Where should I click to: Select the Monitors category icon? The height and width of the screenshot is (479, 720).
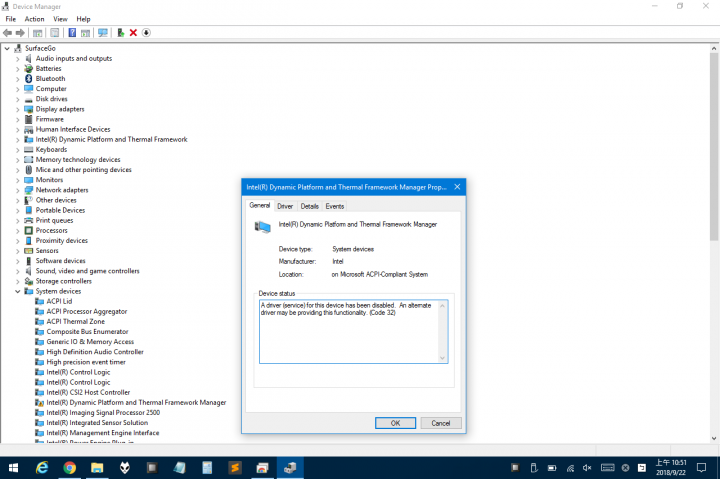coord(28,180)
